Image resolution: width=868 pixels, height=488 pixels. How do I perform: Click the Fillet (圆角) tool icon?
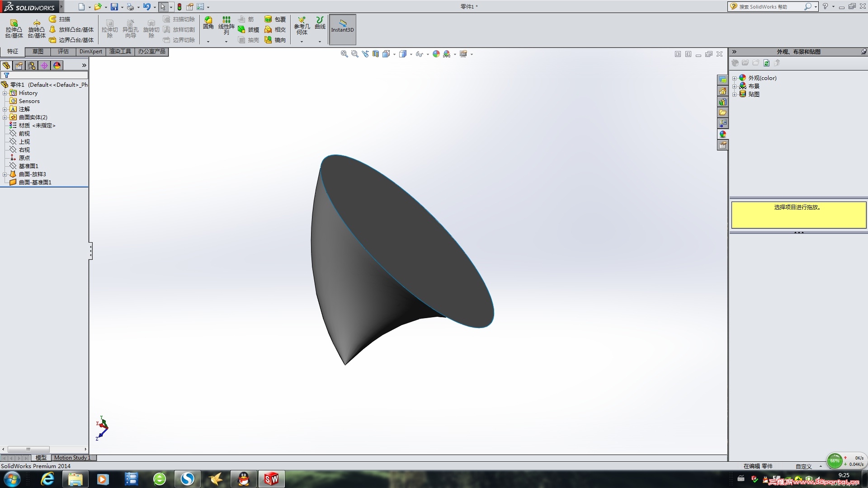[208, 20]
